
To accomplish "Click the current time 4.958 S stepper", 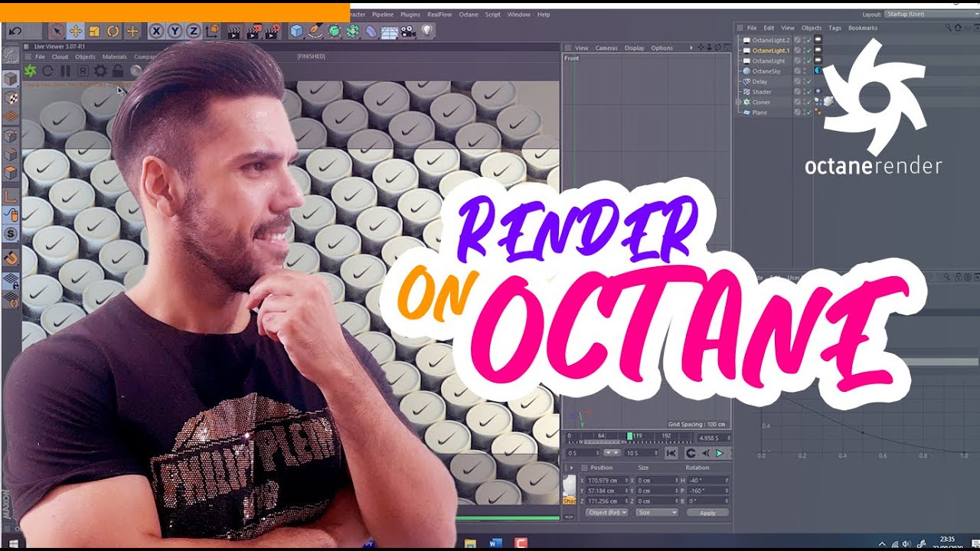I will [728, 438].
